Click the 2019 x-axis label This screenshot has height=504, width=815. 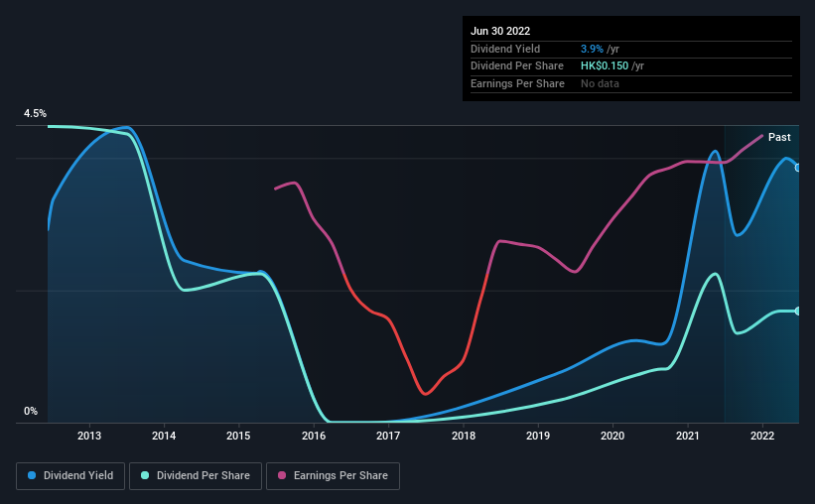[x=538, y=436]
